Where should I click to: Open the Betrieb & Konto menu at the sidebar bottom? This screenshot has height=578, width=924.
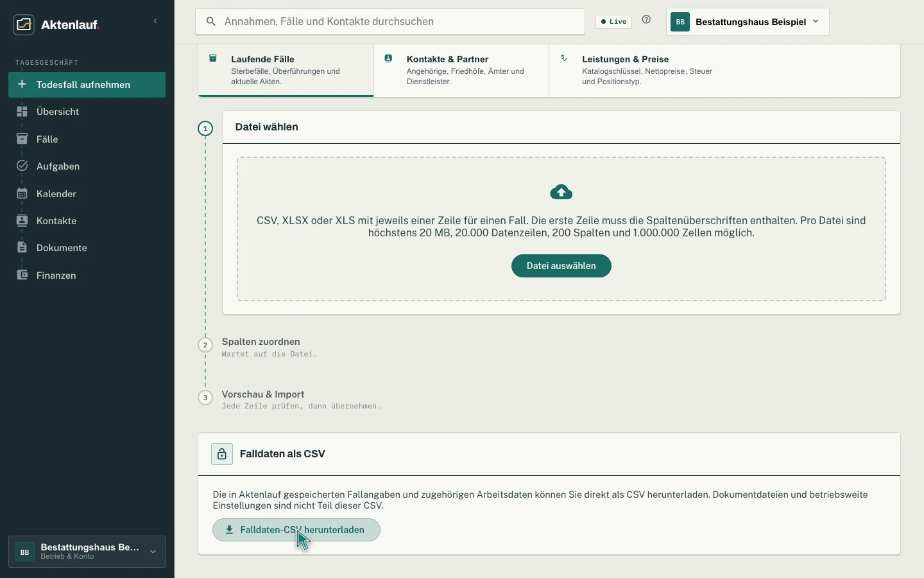[87, 552]
